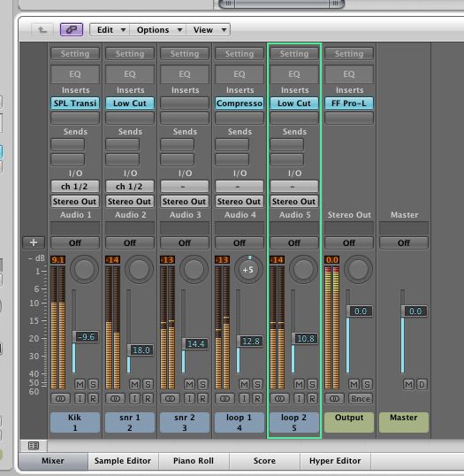Image resolution: width=464 pixels, height=476 pixels.
Task: Switch to the Score tab
Action: [264, 461]
